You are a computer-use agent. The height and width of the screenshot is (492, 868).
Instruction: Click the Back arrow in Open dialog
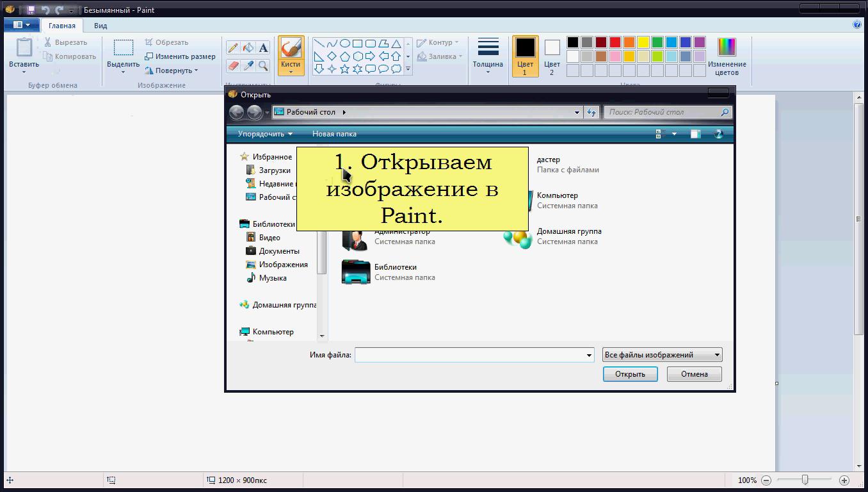click(x=236, y=112)
